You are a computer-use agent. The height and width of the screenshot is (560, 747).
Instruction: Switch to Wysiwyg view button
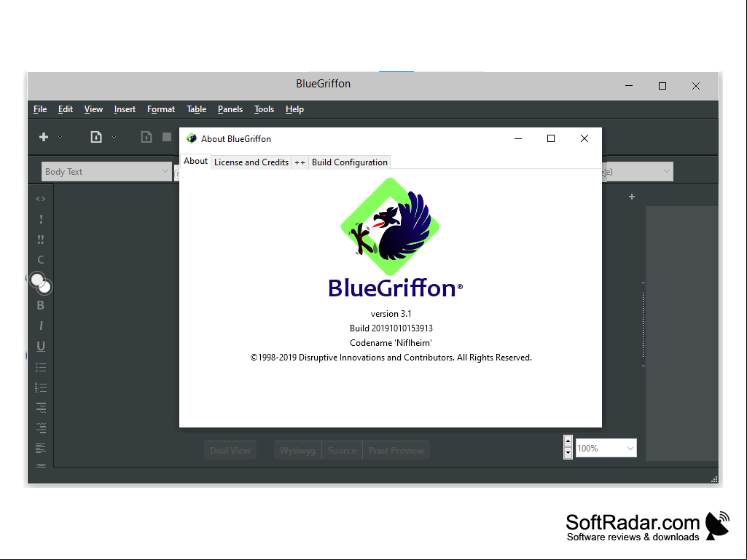(298, 451)
